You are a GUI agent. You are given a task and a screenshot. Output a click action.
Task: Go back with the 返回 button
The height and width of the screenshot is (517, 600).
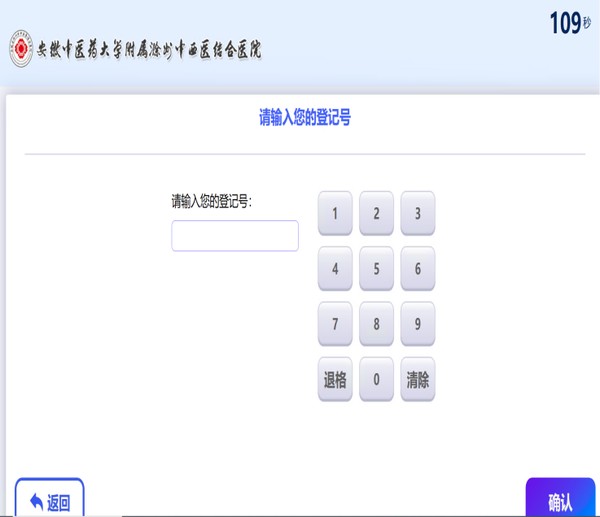[x=49, y=497]
